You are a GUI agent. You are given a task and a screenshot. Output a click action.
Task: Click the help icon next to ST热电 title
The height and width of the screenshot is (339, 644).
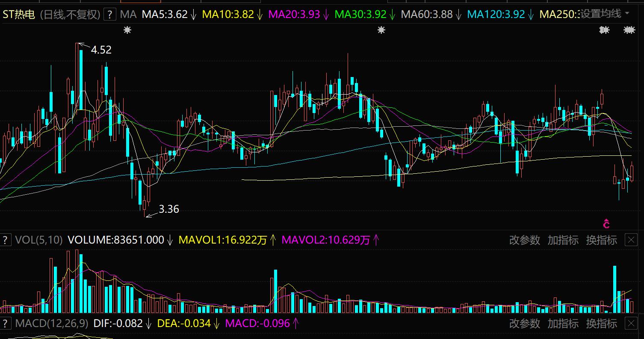(110, 15)
